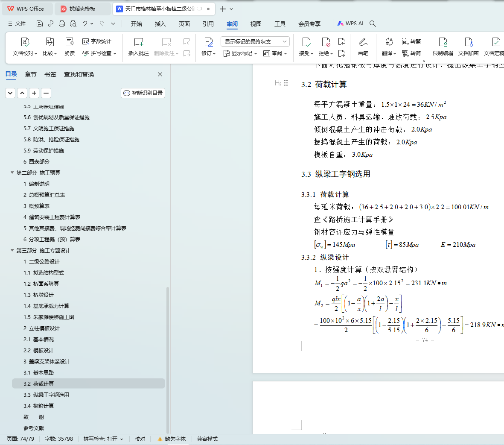Image resolution: width=504 pixels, height=445 pixels.
Task: Click the search magnifier icon
Action: [x=373, y=23]
